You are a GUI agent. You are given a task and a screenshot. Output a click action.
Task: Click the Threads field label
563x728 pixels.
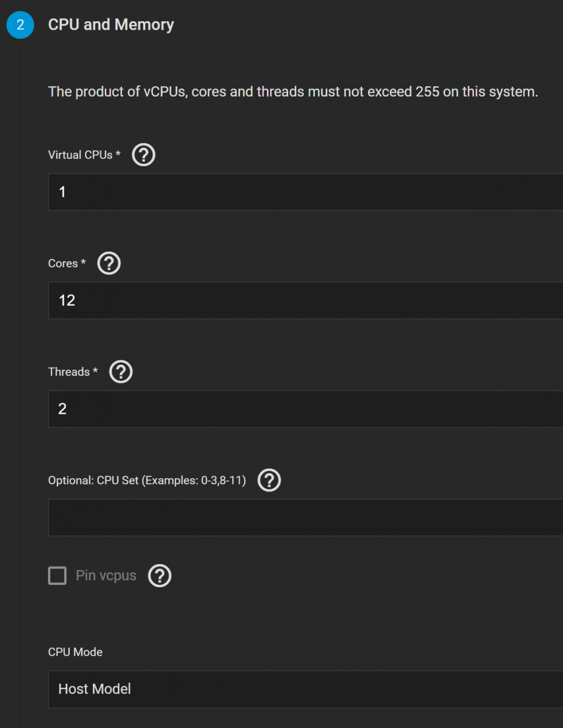coord(69,372)
